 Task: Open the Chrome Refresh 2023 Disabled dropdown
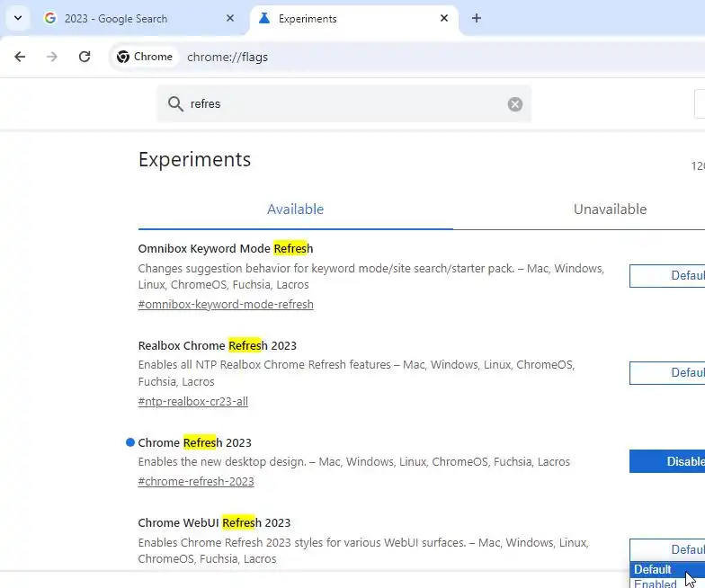667,461
